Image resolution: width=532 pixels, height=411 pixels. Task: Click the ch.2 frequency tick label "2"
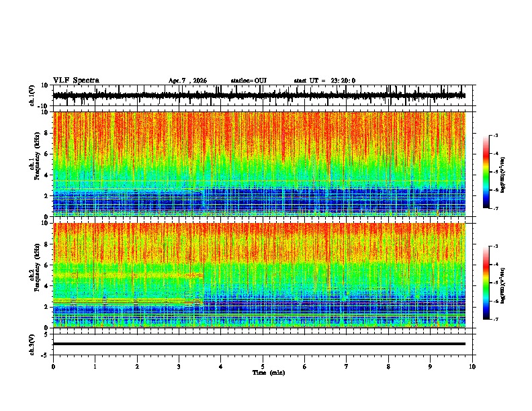tap(47, 307)
